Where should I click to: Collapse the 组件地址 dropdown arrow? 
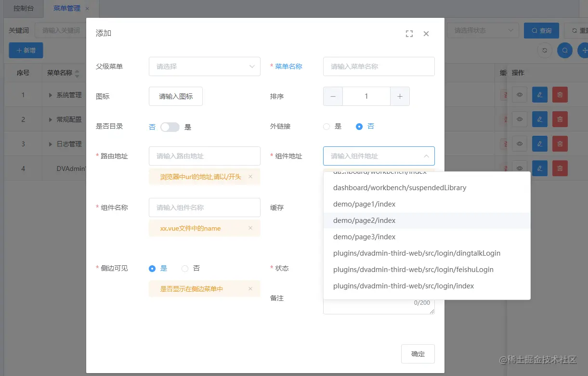click(x=426, y=156)
